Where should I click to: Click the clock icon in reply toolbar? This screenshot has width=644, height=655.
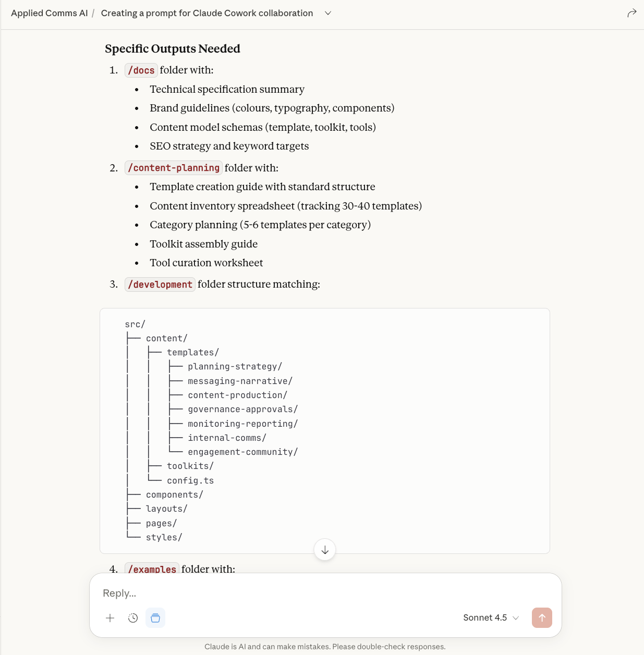click(133, 618)
